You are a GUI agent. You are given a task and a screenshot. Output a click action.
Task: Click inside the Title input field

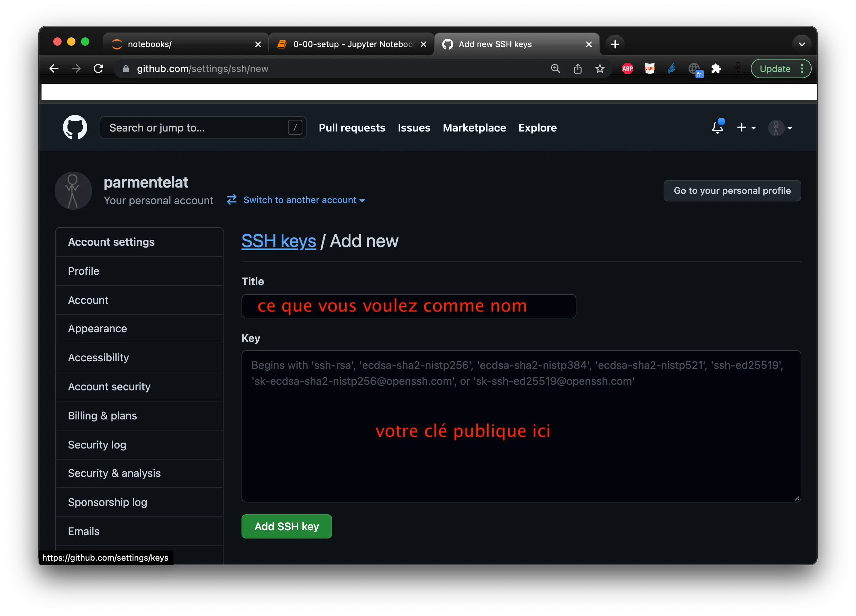(408, 306)
